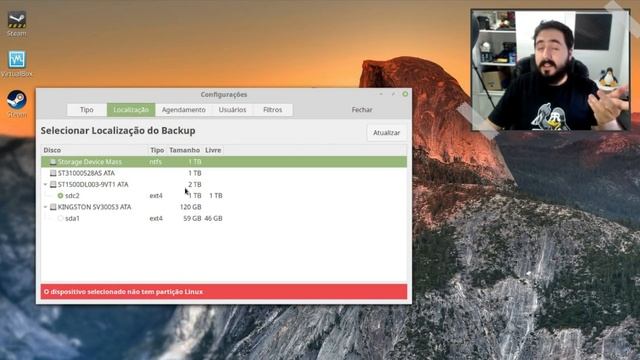640x360 pixels.
Task: Click the 59 GB size value
Action: pos(192,219)
